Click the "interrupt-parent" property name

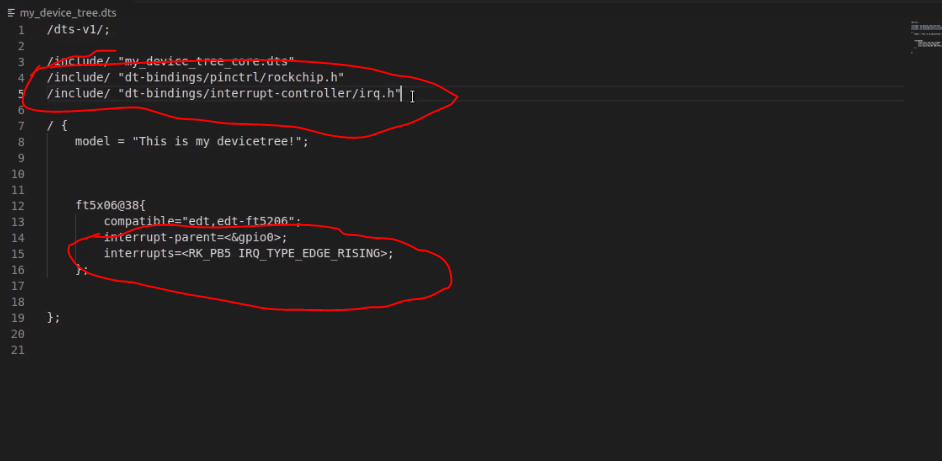[160, 237]
